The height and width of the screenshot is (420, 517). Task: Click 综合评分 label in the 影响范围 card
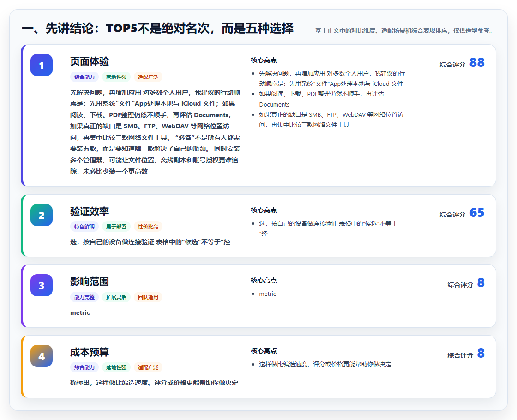pos(460,285)
